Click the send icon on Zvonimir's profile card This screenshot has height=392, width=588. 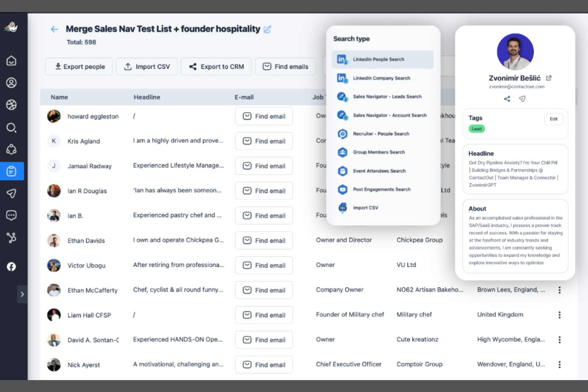coord(522,99)
